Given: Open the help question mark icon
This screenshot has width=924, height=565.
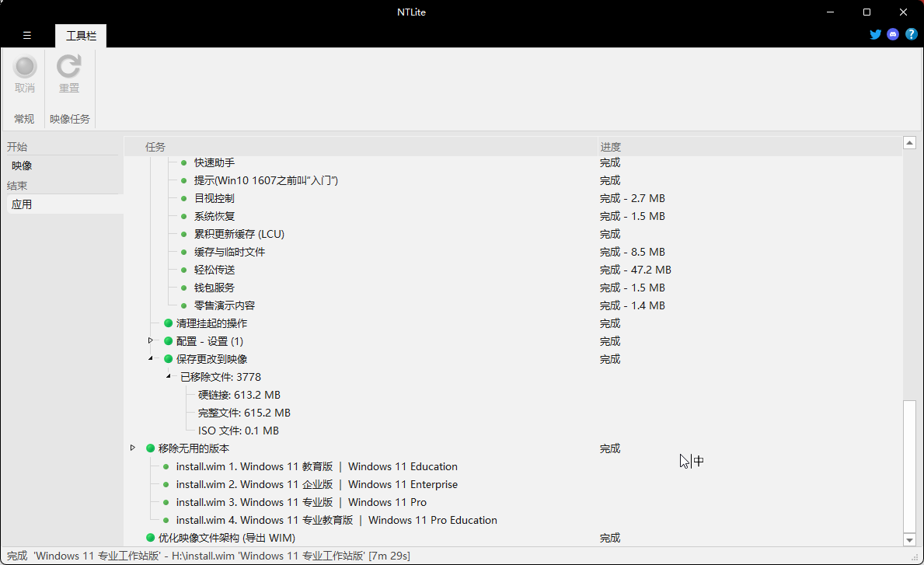Looking at the screenshot, I should pos(911,34).
